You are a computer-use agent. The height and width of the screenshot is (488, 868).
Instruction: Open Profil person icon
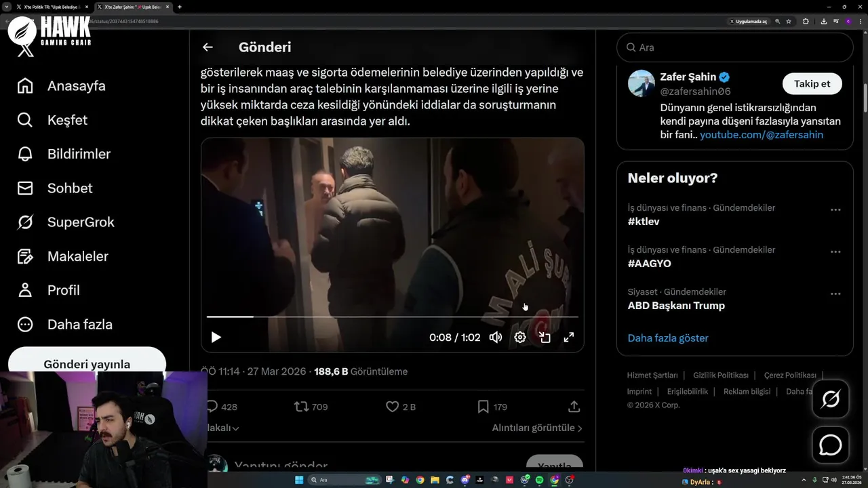(x=25, y=290)
